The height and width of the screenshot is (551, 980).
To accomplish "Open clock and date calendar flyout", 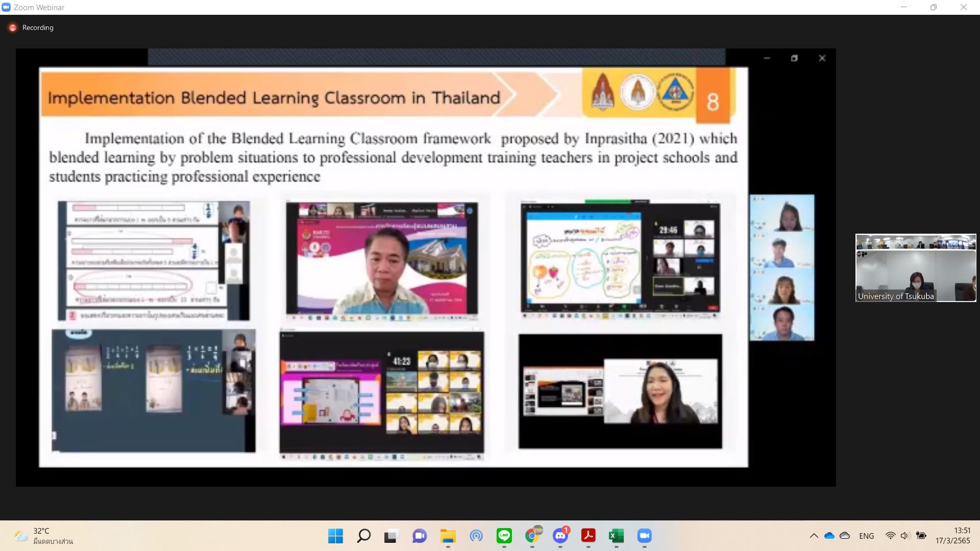I will 952,536.
